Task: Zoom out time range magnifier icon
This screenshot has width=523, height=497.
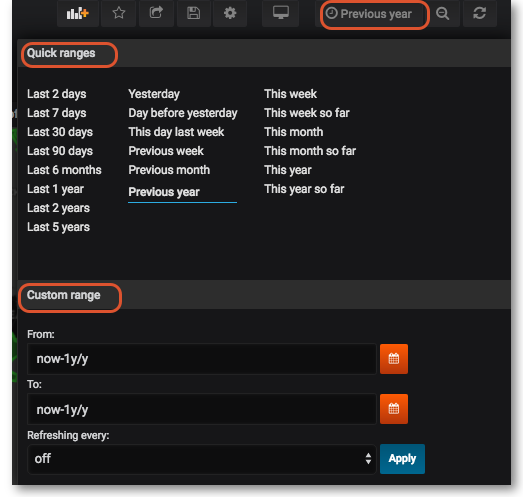Action: coord(443,14)
